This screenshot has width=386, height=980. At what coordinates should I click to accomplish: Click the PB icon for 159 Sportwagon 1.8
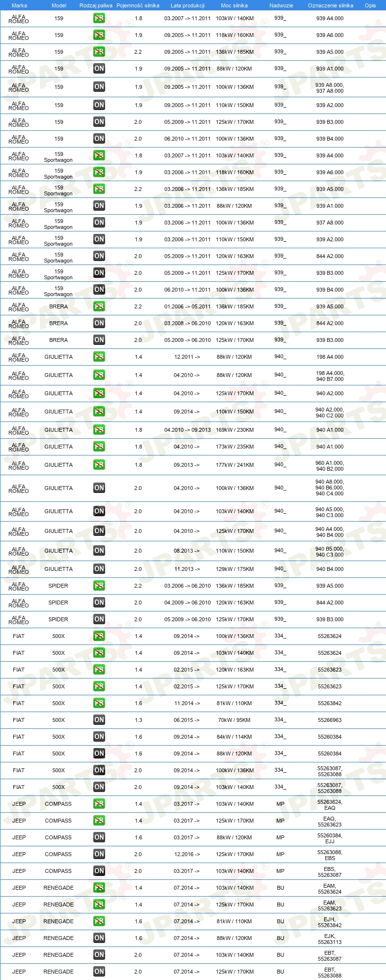point(99,155)
